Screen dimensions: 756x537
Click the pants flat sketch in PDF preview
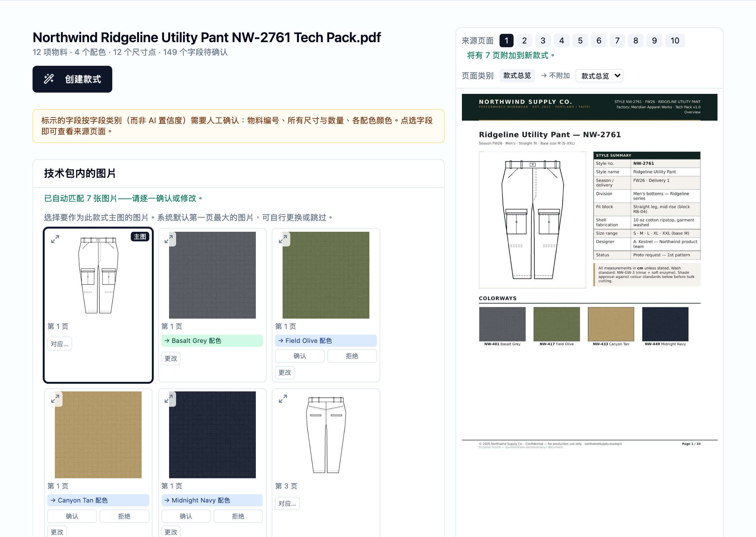click(x=533, y=220)
